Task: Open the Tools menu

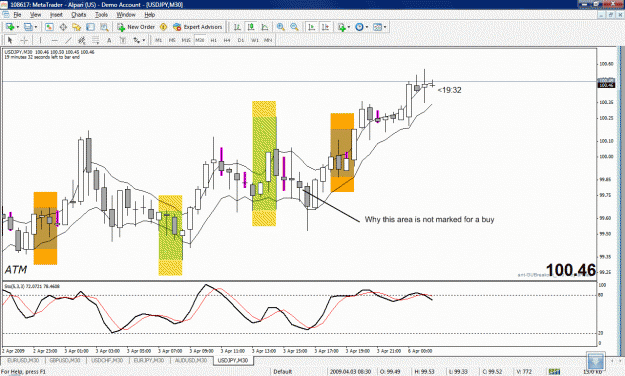Action: coord(101,15)
